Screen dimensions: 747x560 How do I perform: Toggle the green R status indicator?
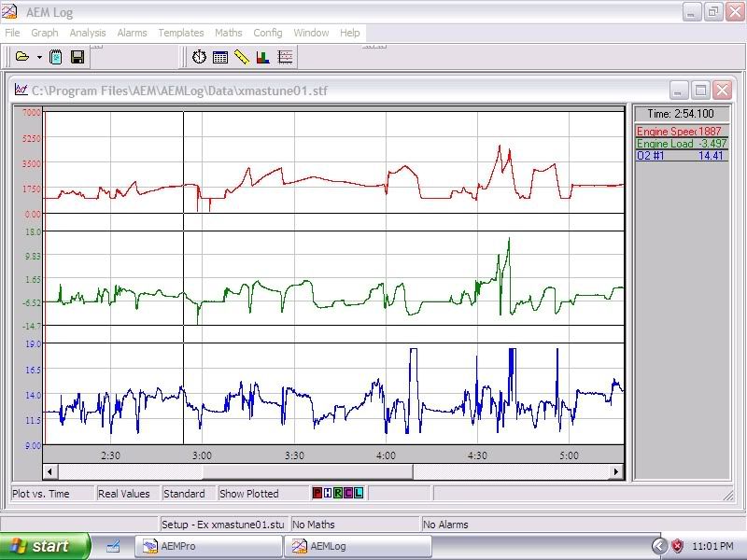(338, 493)
